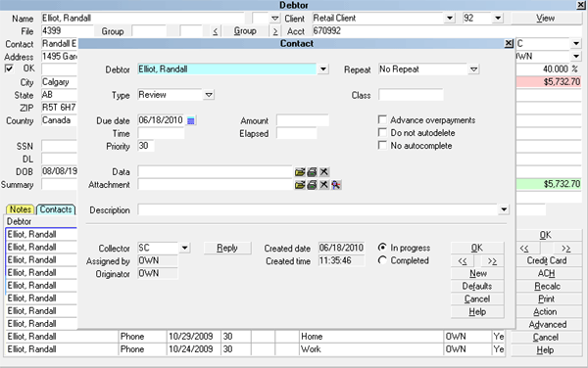Click the ACH button
Image resolution: width=588 pixels, height=368 pixels.
click(x=547, y=273)
